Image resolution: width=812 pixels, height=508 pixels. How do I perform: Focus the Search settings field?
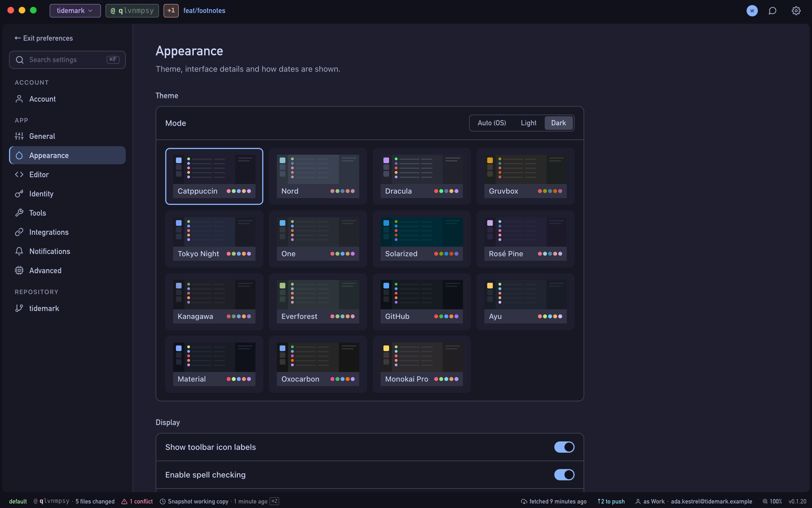(x=67, y=60)
